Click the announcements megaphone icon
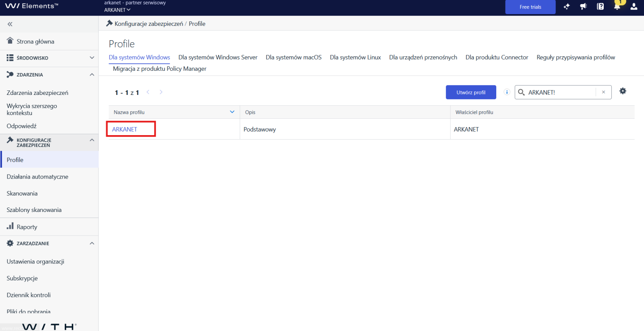The width and height of the screenshot is (644, 331). [x=583, y=7]
